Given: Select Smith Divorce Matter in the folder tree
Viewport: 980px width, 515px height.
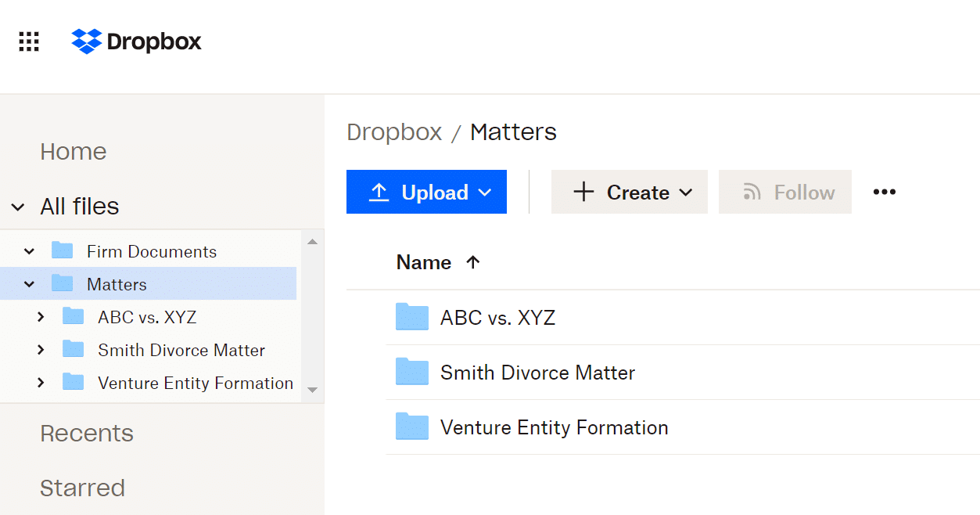Looking at the screenshot, I should pos(181,350).
